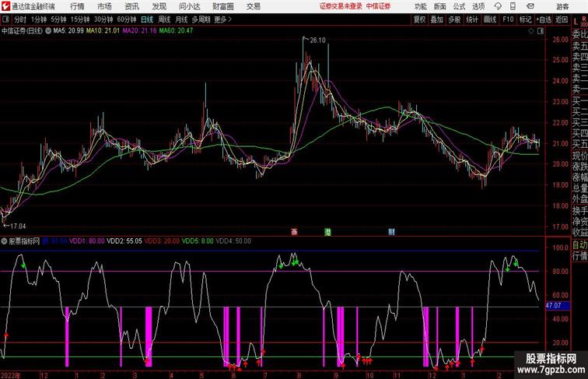Click the 游客 user label
The height and width of the screenshot is (379, 588).
click(x=562, y=6)
